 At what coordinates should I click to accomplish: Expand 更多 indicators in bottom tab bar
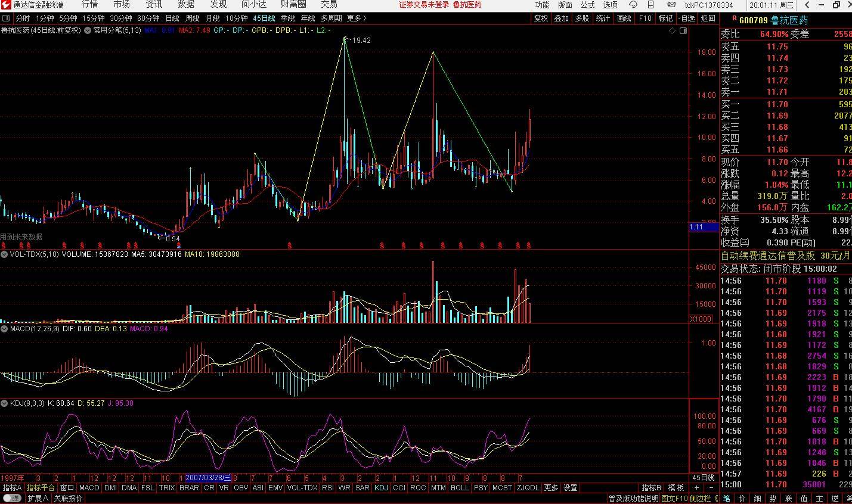click(x=552, y=487)
